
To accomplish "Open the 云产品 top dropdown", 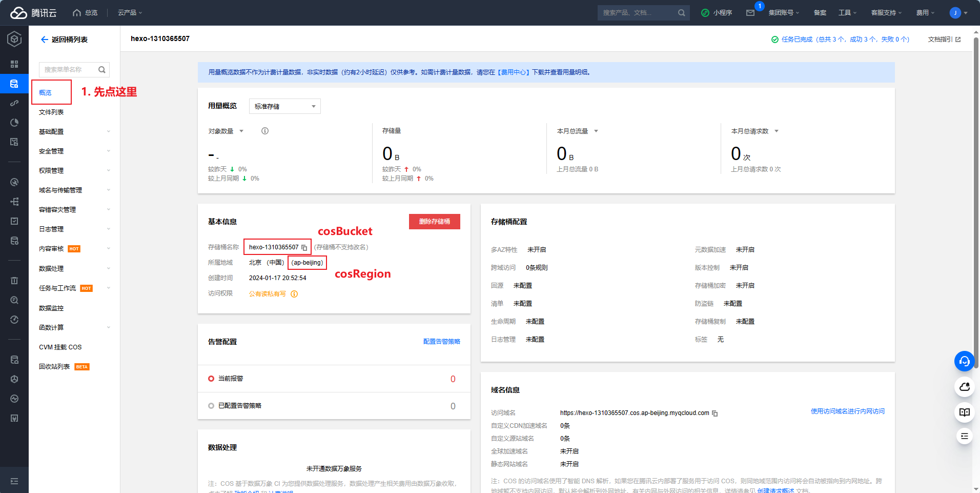I will 130,13.
